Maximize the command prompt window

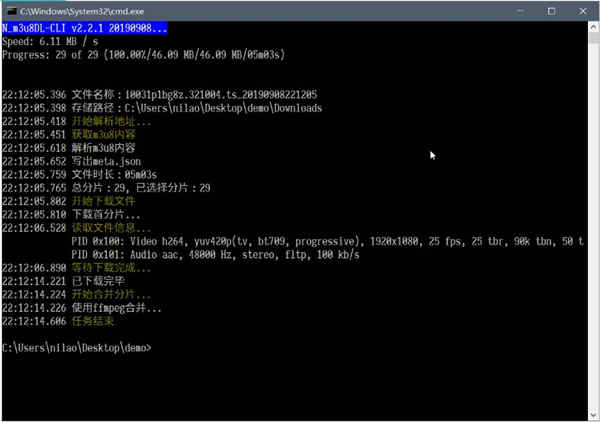coord(551,11)
